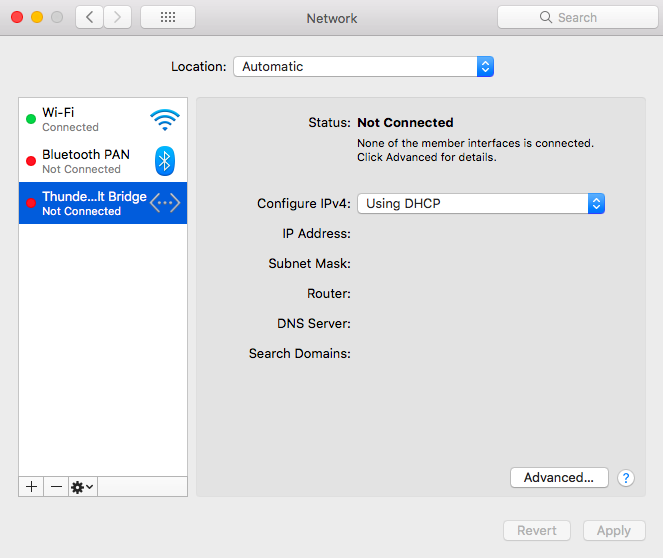Open help with the question mark button
The image size is (663, 558).
[626, 478]
